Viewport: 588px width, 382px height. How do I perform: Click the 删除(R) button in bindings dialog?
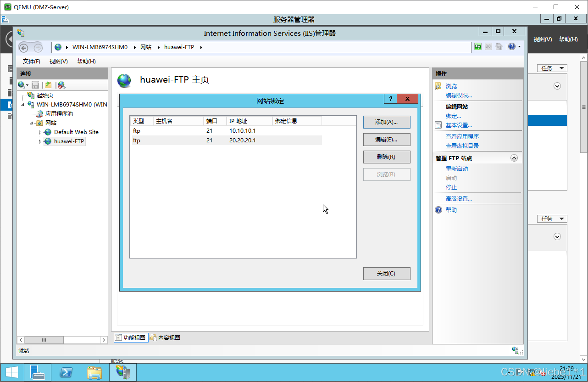click(x=387, y=157)
